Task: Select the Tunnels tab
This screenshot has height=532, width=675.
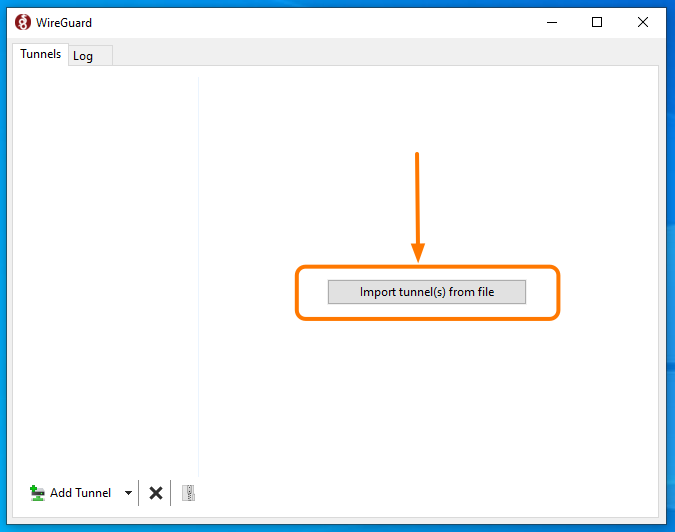Action: [40, 55]
